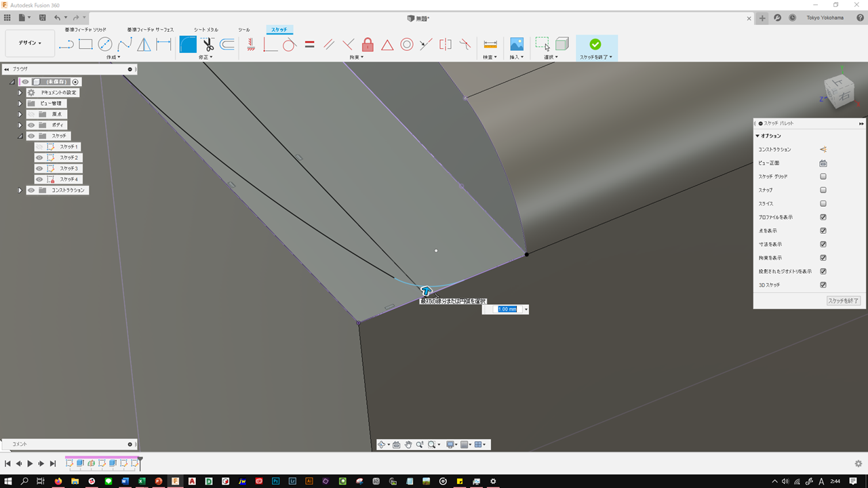Enable the スナップ checkbox
This screenshot has height=488, width=868.
823,190
